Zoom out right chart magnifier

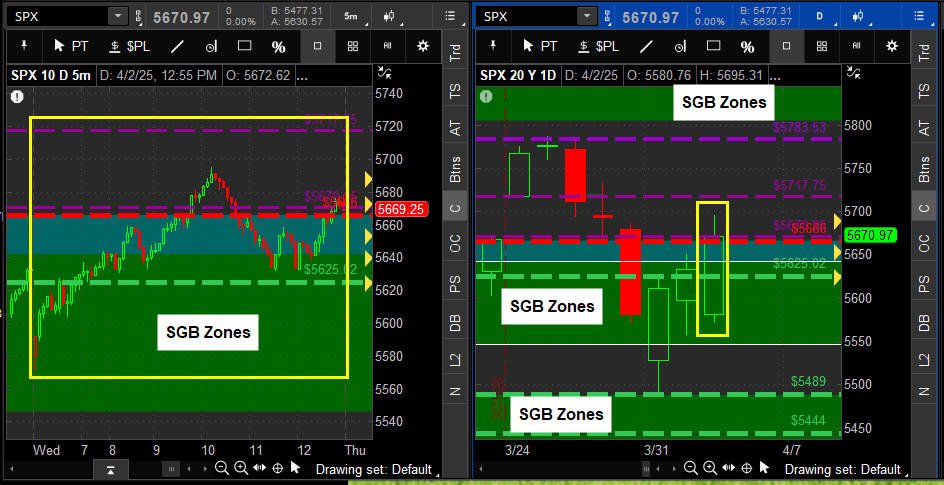coord(691,468)
